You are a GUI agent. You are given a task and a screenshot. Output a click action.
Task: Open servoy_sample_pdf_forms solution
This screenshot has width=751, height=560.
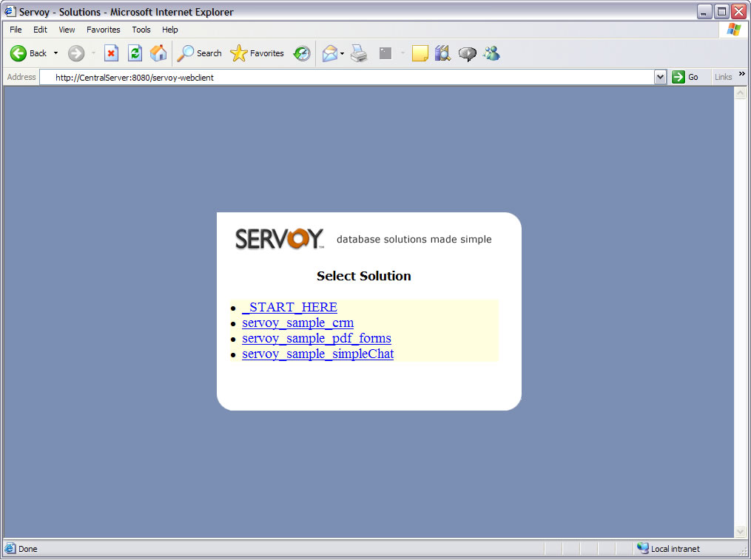click(316, 338)
